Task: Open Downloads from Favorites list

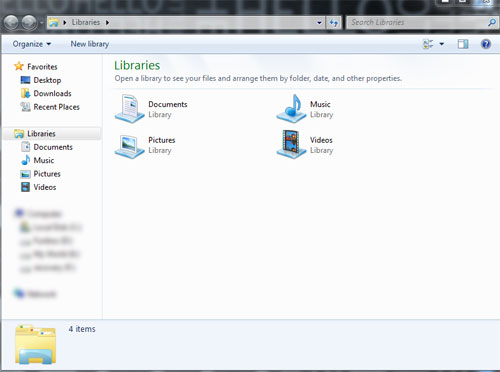Action: click(x=52, y=94)
